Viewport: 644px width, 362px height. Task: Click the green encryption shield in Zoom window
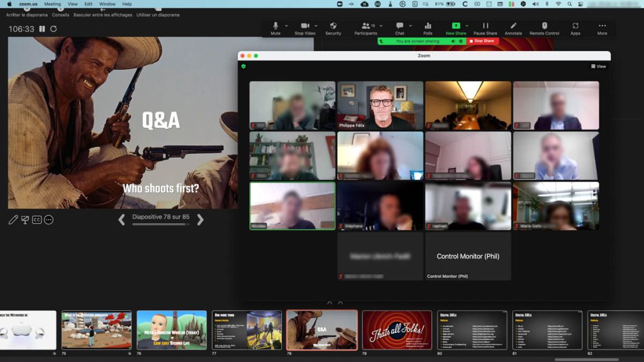click(x=243, y=66)
